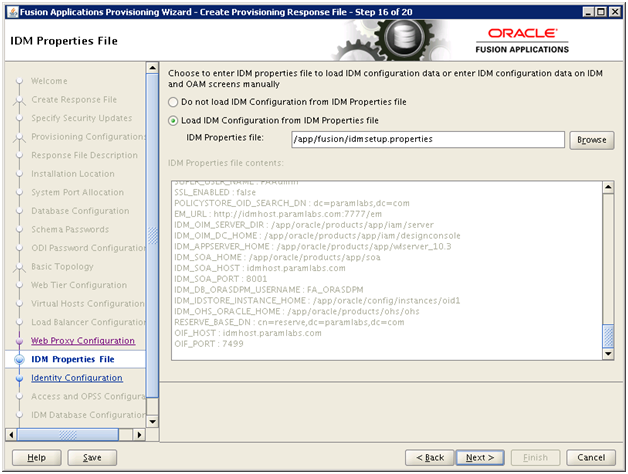The image size is (628, 474).
Task: Click the 'IDM_OHS_ORACLE_HOME' line
Action: pyautogui.click(x=297, y=311)
